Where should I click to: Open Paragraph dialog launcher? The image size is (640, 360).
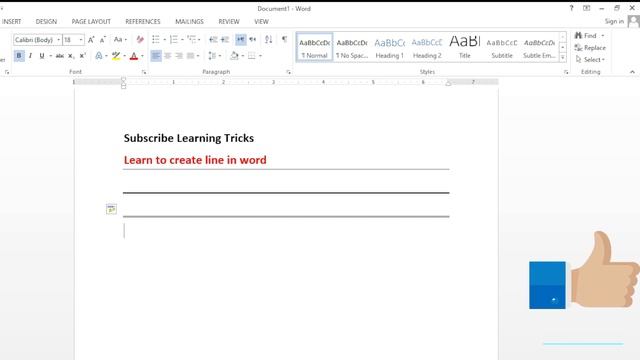coord(289,72)
